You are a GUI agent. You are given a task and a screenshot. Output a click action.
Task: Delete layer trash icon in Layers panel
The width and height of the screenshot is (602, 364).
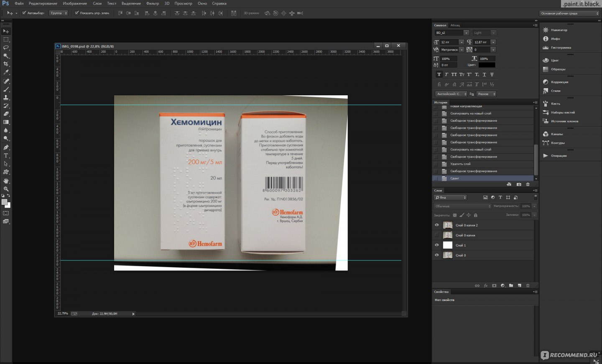528,286
